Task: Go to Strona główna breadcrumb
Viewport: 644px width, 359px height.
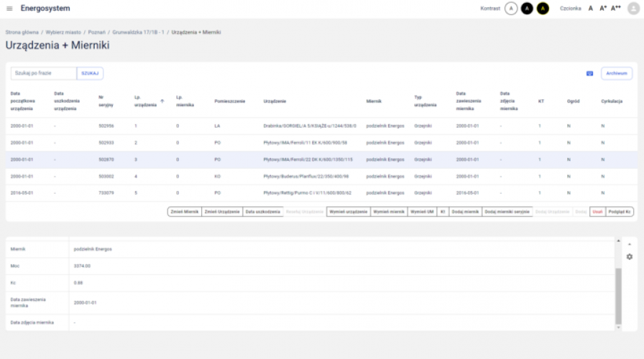Action: click(22, 32)
